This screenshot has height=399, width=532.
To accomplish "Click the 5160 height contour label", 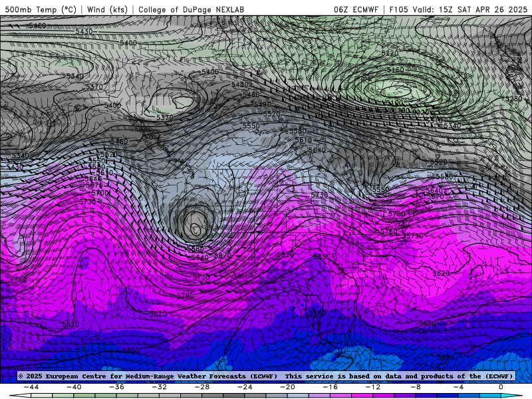I will pyautogui.click(x=396, y=70).
